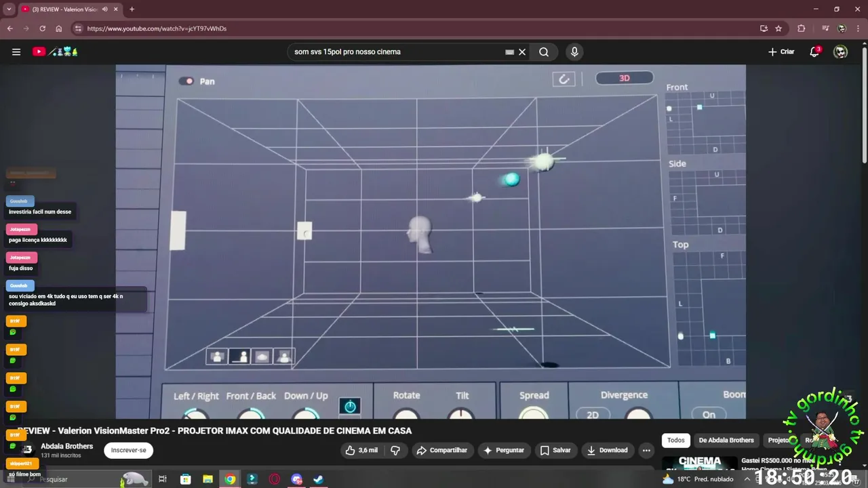Open Chrome home page button
This screenshot has width=868, height=488.
click(59, 28)
